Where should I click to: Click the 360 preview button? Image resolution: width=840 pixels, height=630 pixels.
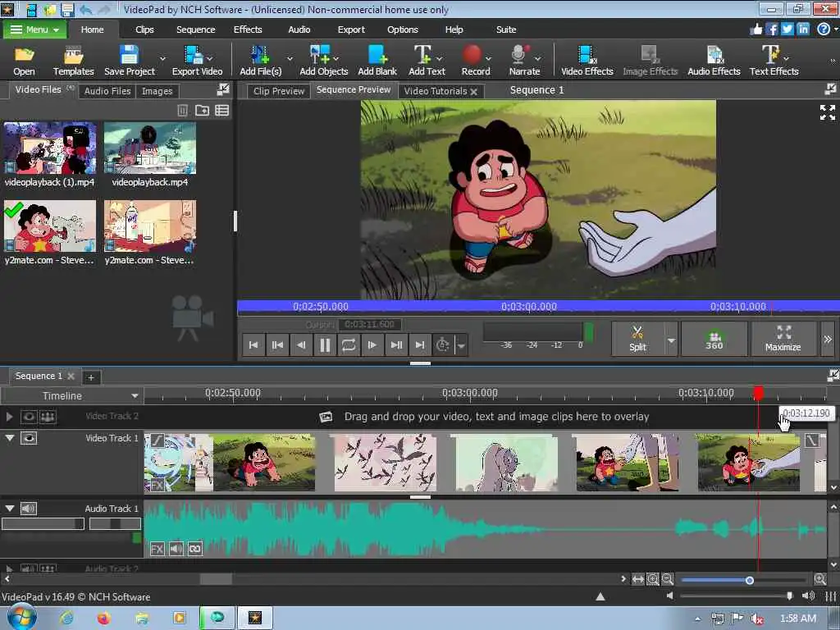pos(714,340)
